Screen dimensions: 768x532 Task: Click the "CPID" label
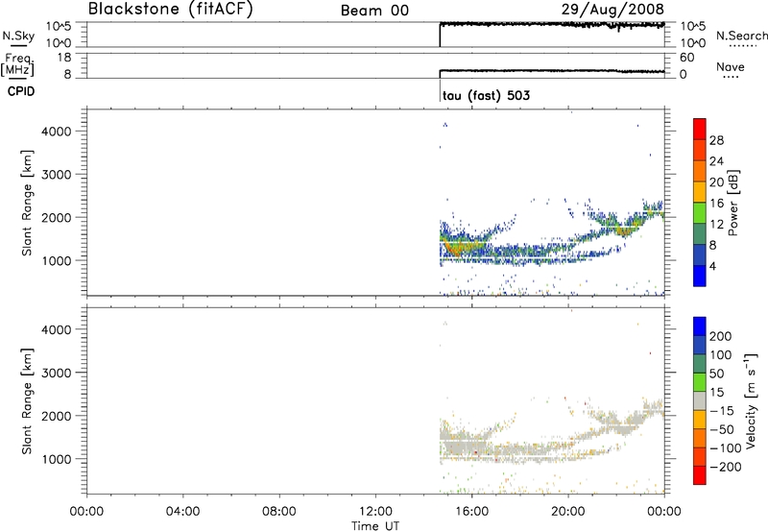pyautogui.click(x=21, y=91)
